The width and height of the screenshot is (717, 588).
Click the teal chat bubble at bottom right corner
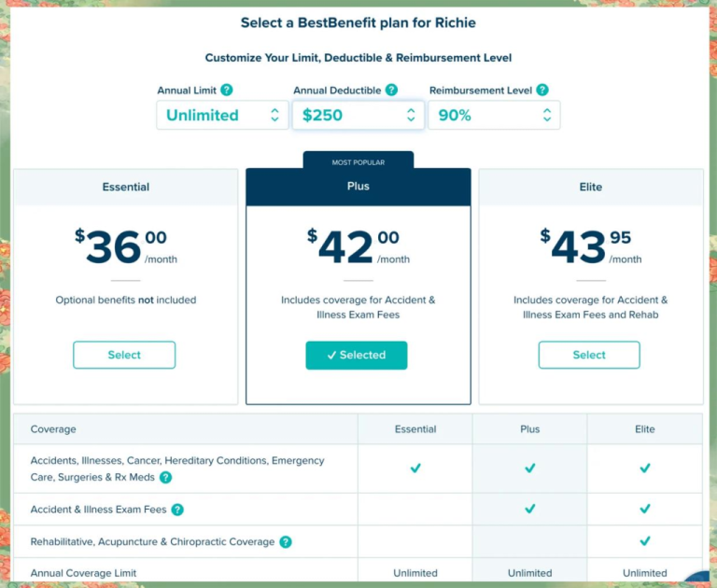696,577
